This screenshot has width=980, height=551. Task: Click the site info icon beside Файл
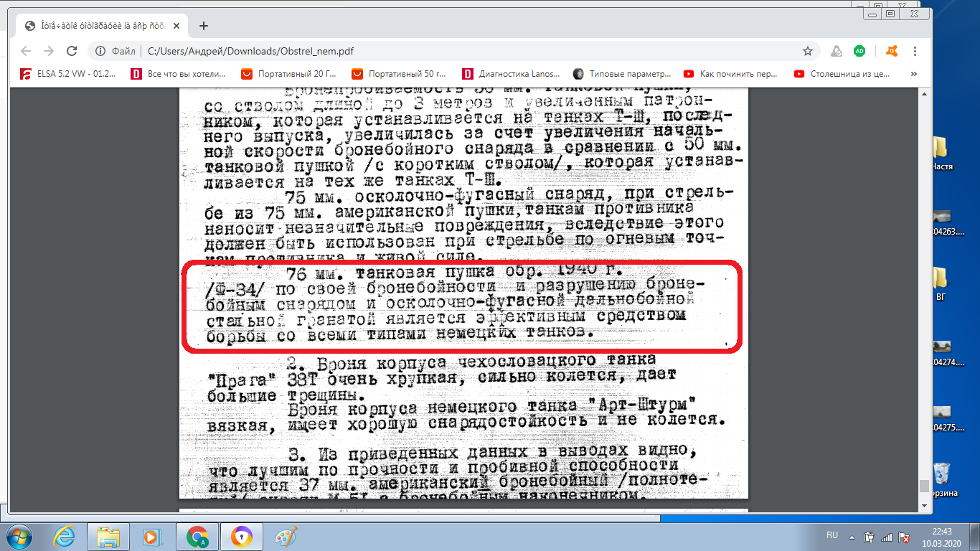[100, 51]
